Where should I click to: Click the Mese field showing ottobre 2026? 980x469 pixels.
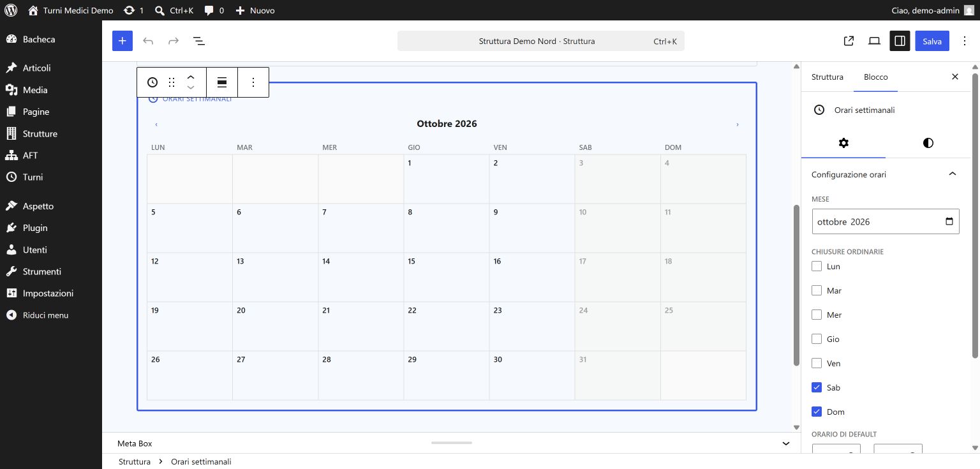[886, 221]
